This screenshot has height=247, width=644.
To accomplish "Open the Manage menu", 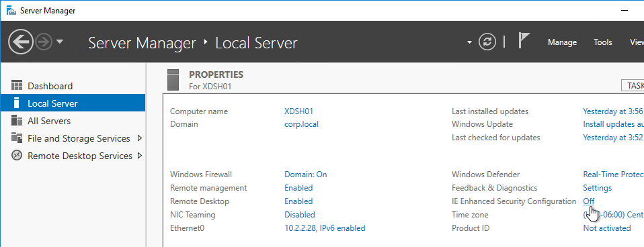I will pyautogui.click(x=562, y=42).
